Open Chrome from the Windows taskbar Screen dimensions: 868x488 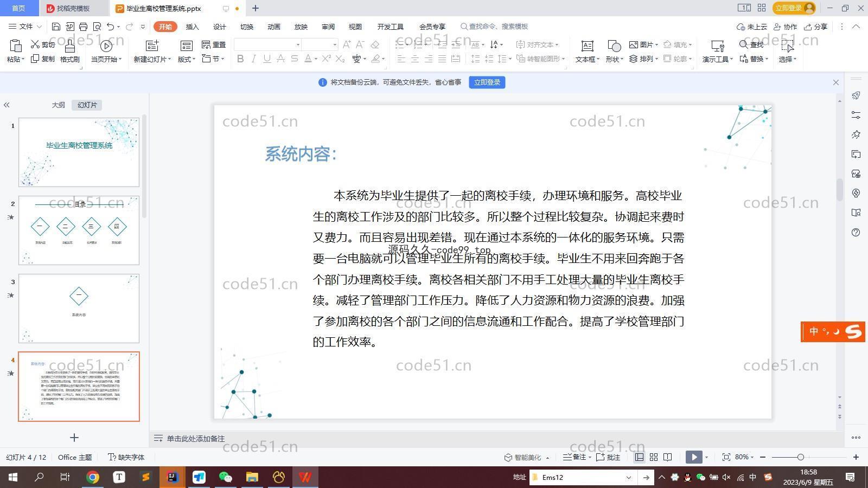[93, 477]
